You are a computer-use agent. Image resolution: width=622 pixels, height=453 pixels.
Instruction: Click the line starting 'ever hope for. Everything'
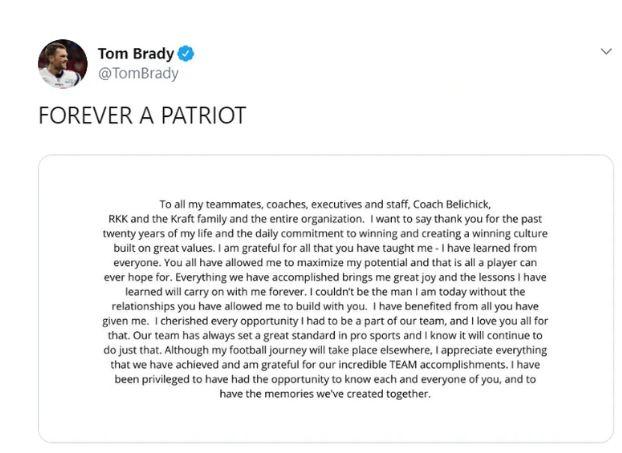tap(325, 277)
